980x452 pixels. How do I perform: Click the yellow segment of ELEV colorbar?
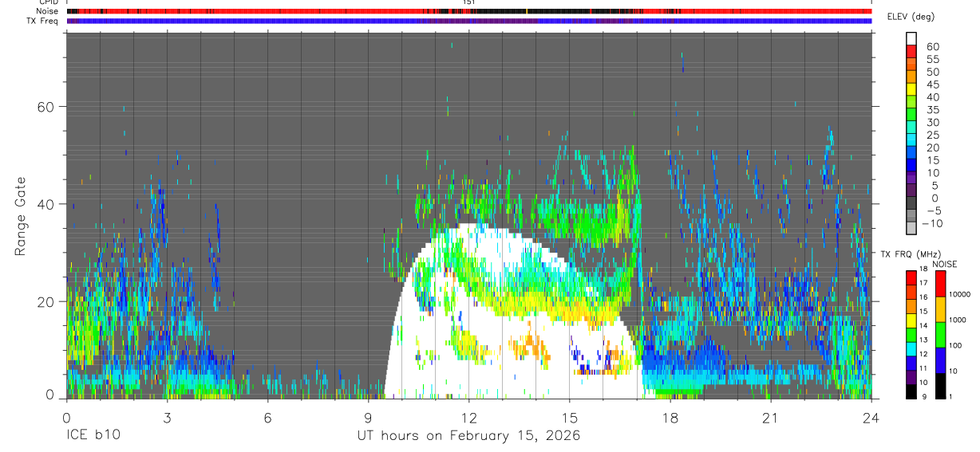(911, 89)
